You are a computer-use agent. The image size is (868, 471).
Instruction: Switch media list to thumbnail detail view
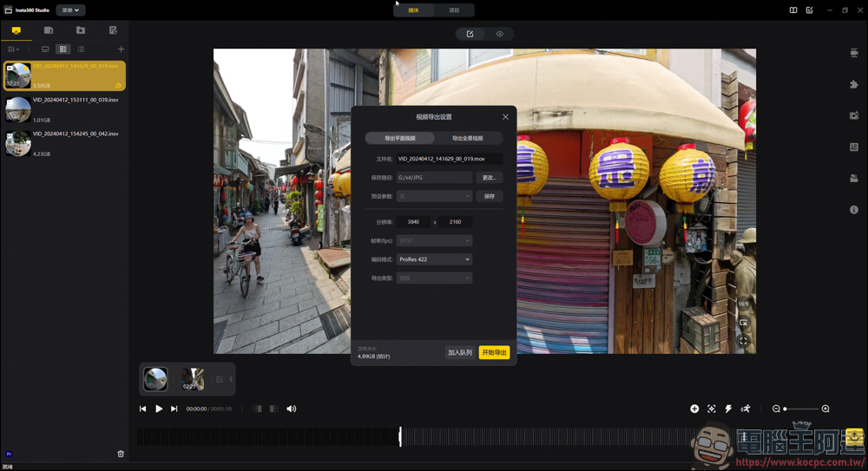tap(63, 49)
